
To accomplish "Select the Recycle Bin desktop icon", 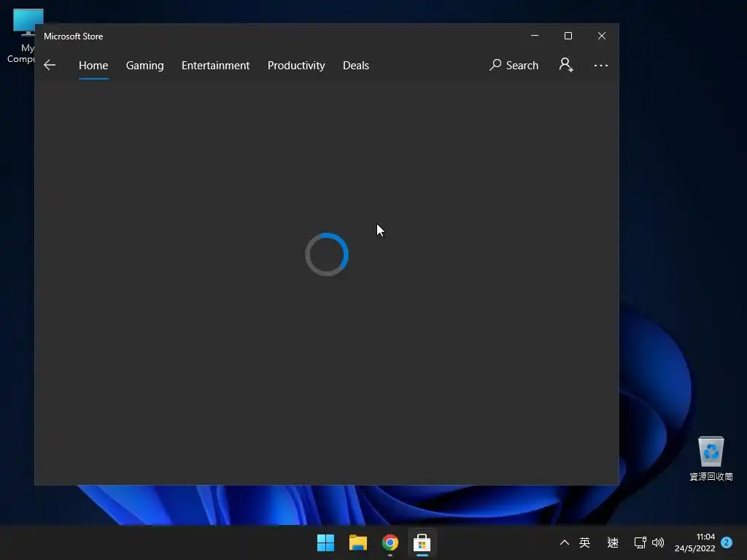I will coord(711,458).
